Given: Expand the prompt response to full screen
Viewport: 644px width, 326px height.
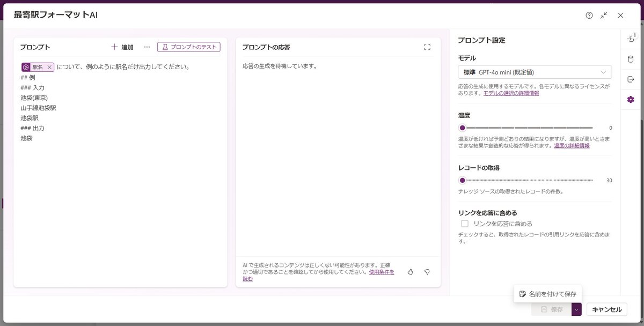Looking at the screenshot, I should (x=427, y=47).
